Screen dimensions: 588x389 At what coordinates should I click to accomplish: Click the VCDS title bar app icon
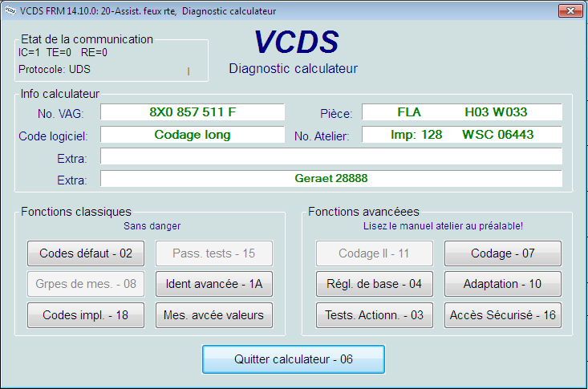pos(10,11)
